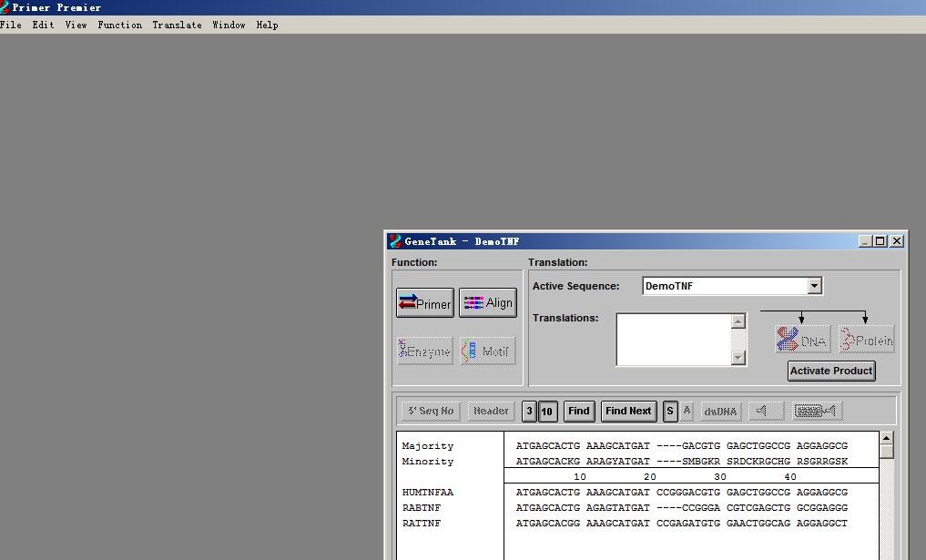Open the File menu
Screen dimensions: 926x560
tap(11, 25)
